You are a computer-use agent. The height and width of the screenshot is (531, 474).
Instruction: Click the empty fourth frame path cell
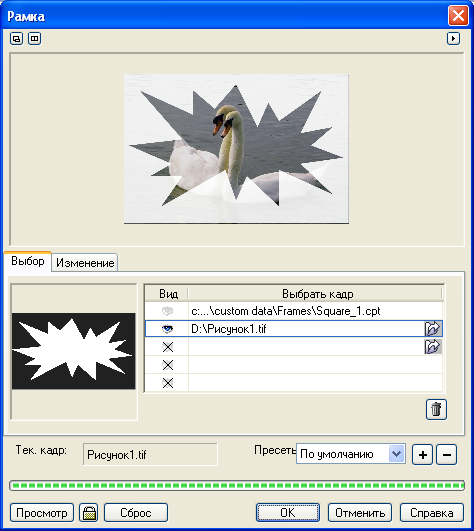coord(315,365)
